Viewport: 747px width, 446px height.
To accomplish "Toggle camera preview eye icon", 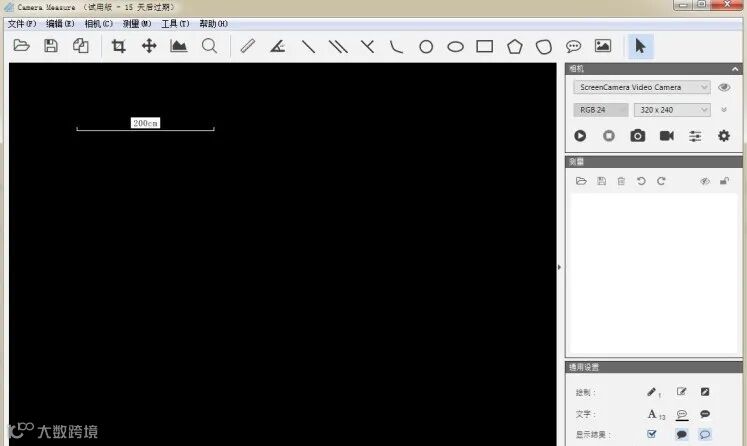I will click(x=724, y=87).
